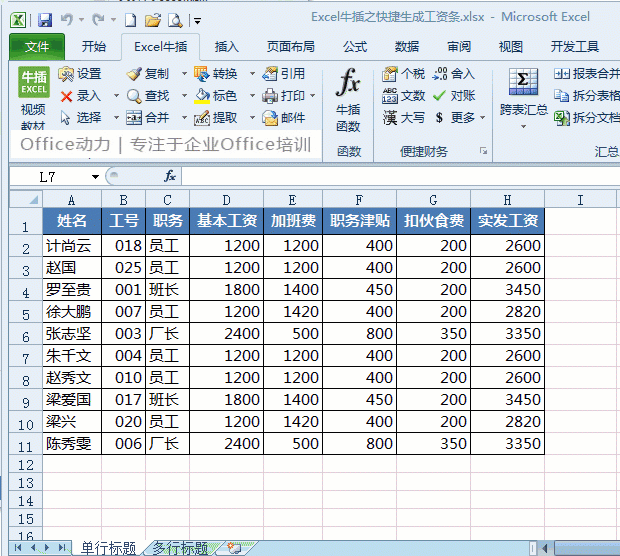Click the horizontal scrollbar left arrow

[x=545, y=548]
